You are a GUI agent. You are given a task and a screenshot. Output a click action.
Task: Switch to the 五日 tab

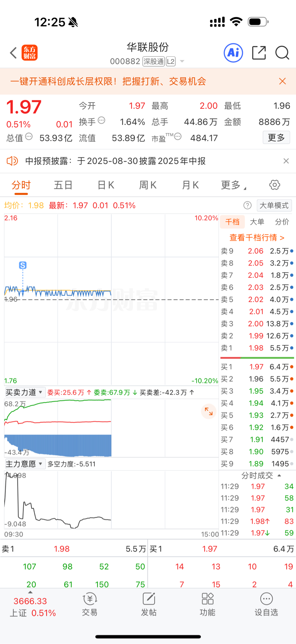(63, 185)
